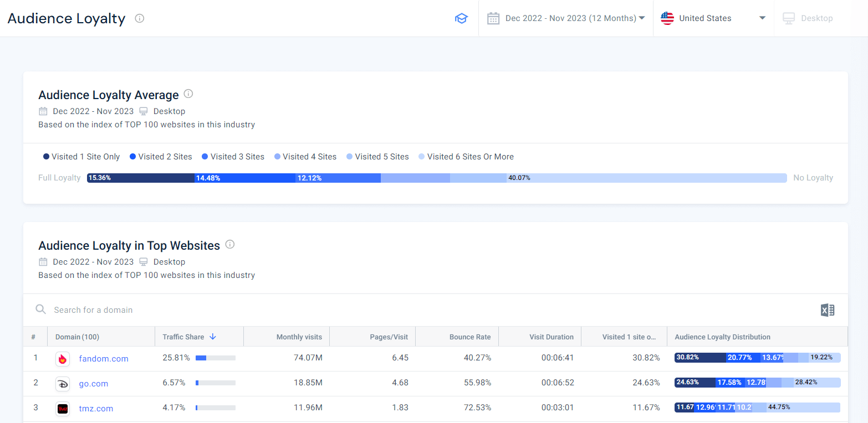This screenshot has height=423, width=868.
Task: Click info icon next to Audience Loyalty title
Action: pos(140,18)
